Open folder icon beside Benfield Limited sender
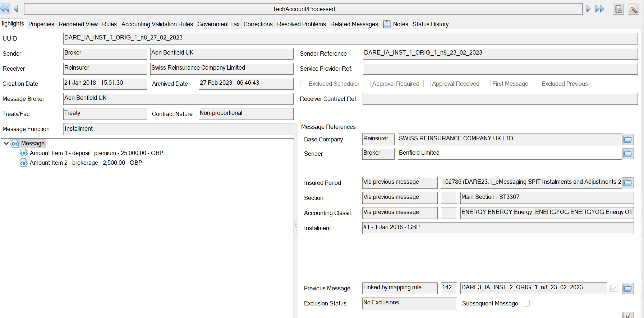 coord(627,154)
